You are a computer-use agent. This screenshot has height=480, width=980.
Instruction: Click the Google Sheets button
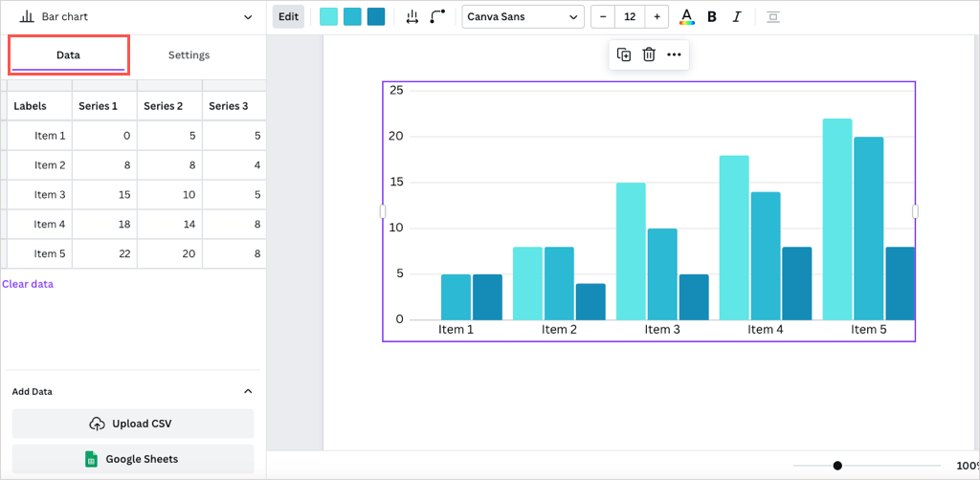click(133, 459)
